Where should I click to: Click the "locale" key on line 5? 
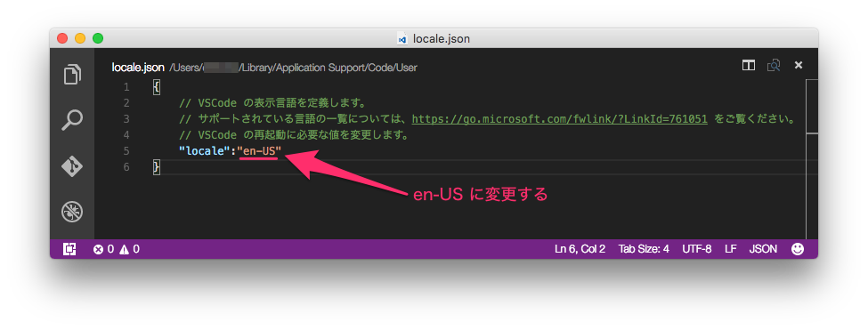205,151
